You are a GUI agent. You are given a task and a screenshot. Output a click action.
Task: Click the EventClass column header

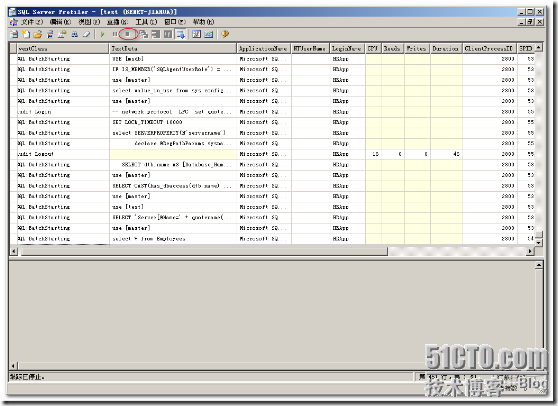(63, 48)
